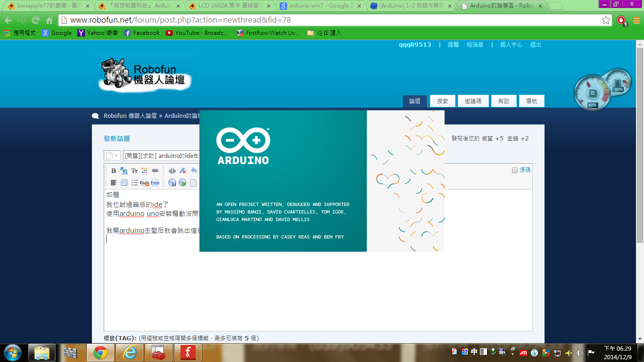Open the 搜索 navigation tab
The width and height of the screenshot is (644, 362).
coord(443,101)
